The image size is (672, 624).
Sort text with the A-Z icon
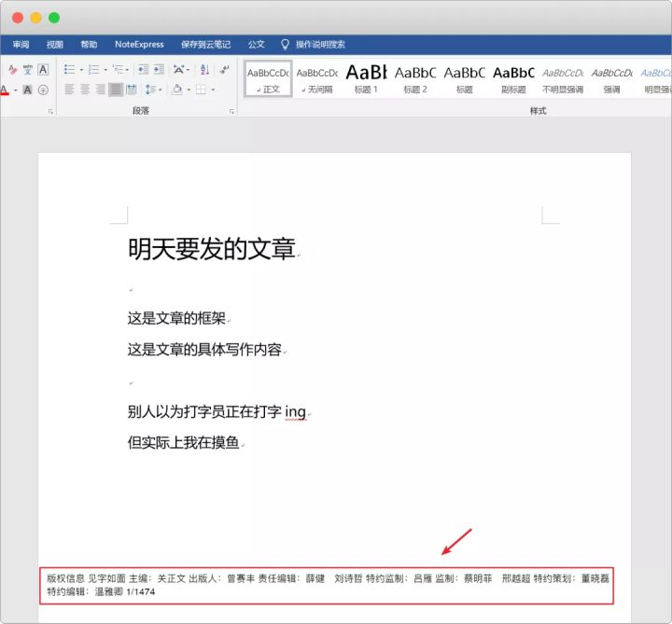pyautogui.click(x=204, y=69)
